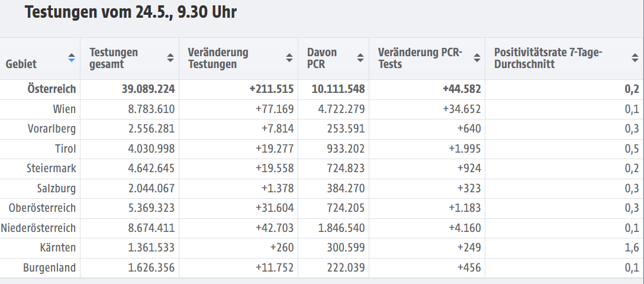Image resolution: width=644 pixels, height=284 pixels.
Task: Click the Oberösterreich row label
Action: click(x=42, y=208)
